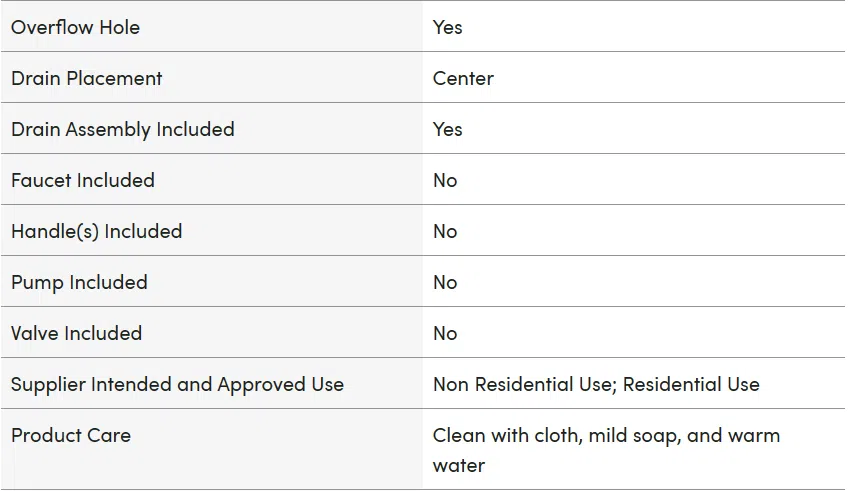Image resolution: width=848 pixels, height=491 pixels.
Task: Click the No value for Faucet Included
Action: 445,180
